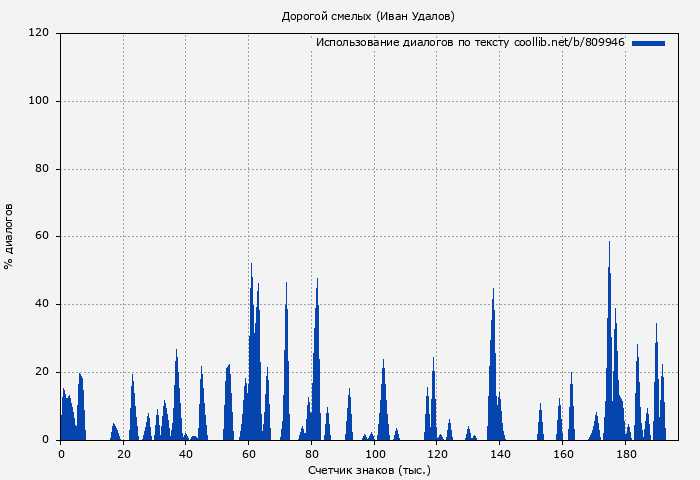
Task: Select the axis caption "Счетчик знаков (тыс.)"
Action: click(369, 469)
